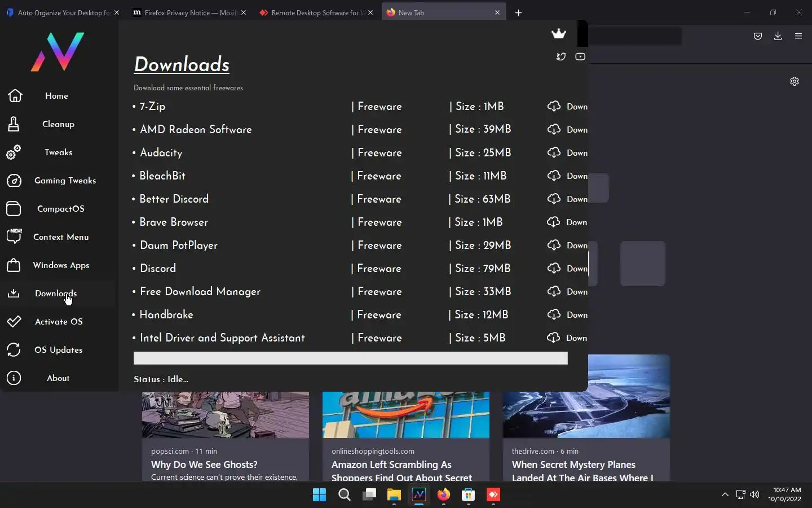Viewport: 812px width, 508px height.
Task: Open the YouTube icon
Action: click(580, 56)
